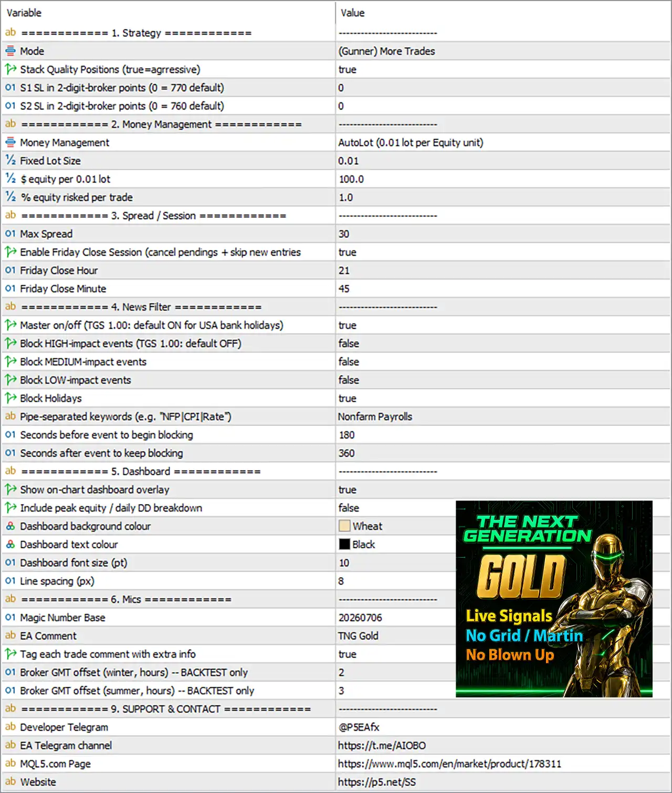Click the boolean icon beside Master on/off
Viewport: 672px width, 793px height.
click(x=10, y=325)
